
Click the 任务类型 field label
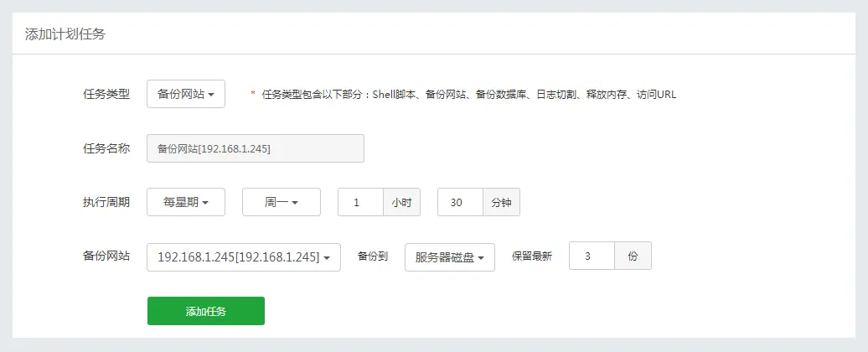click(106, 94)
